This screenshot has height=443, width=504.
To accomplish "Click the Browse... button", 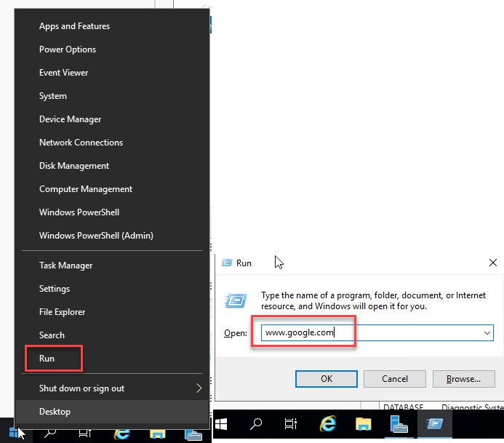I will [x=463, y=378].
